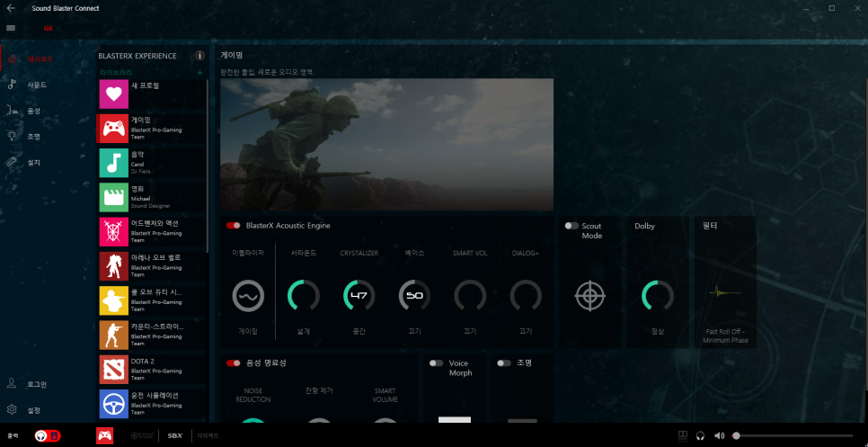Open the hamburger menu

11,28
